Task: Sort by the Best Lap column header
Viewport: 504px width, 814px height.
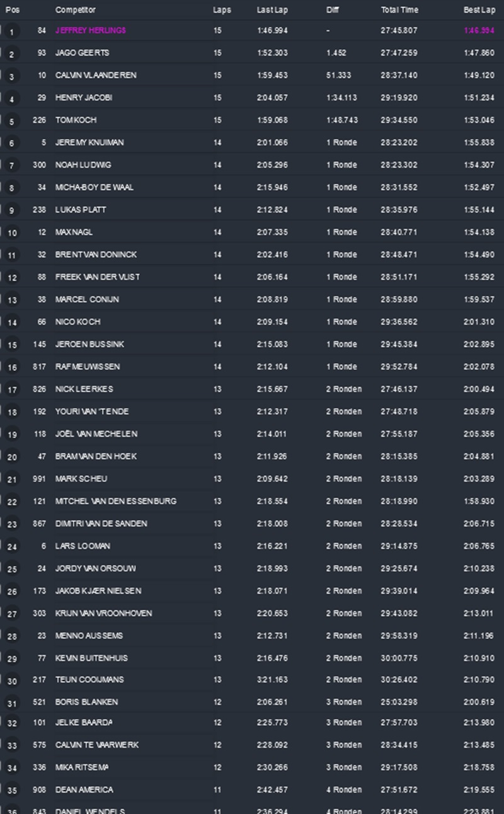Action: (479, 10)
